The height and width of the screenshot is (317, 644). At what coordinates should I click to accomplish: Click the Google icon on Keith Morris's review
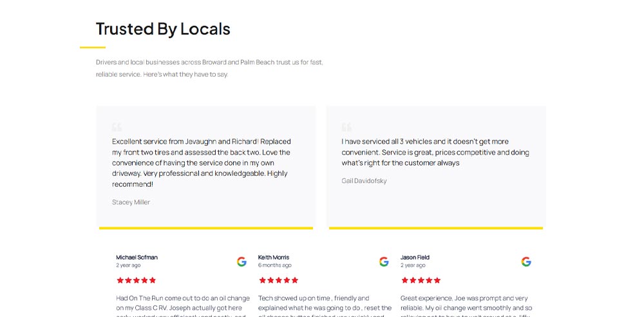point(384,262)
